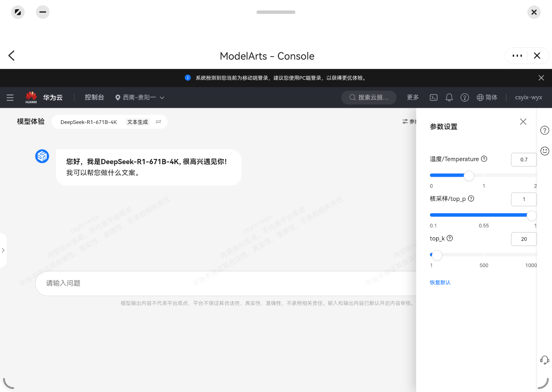
Task: Click the top_p slider handle
Action: point(532,215)
